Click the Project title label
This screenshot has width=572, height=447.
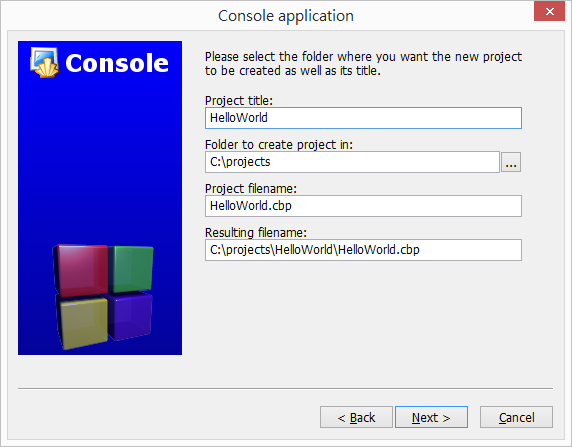(x=239, y=100)
